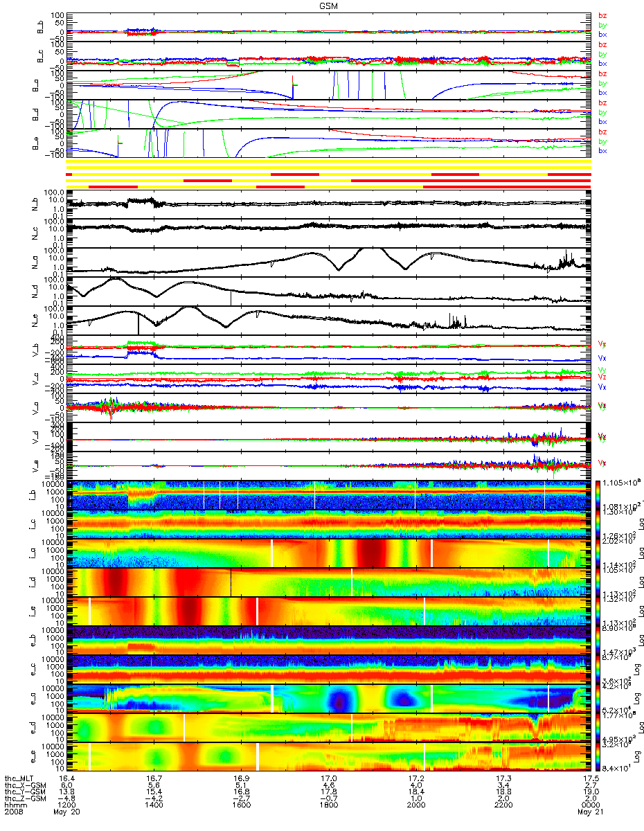Select the 16.4 MLT value
Image resolution: width=644 pixels, height=831 pixels.
[x=66, y=779]
